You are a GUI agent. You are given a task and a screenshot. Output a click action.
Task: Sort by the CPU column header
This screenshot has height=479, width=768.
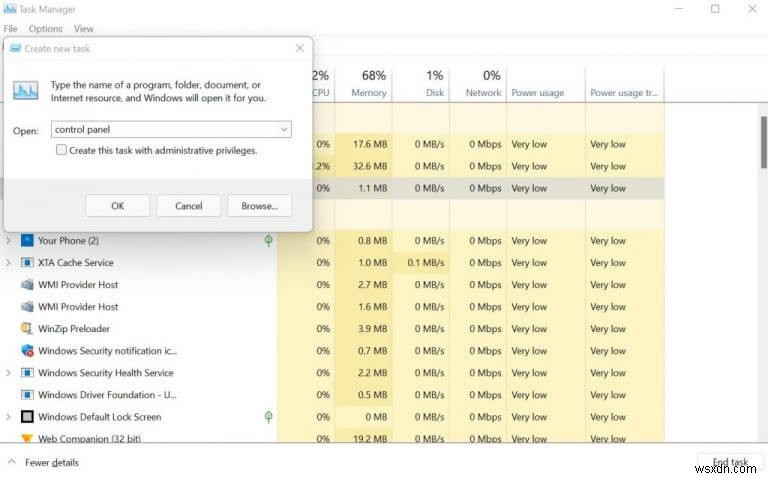point(323,83)
